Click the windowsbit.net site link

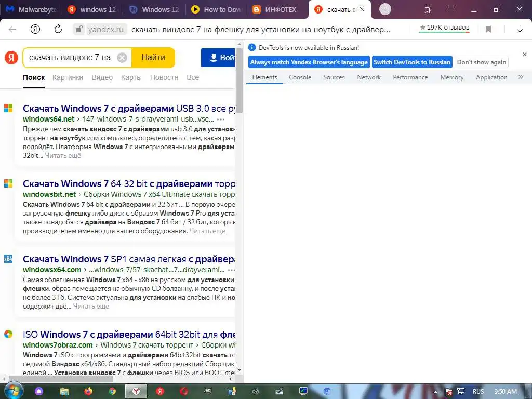click(x=49, y=194)
